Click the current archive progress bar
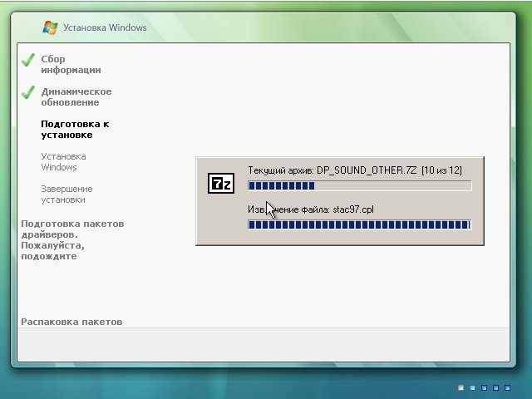The image size is (532, 399). (x=360, y=185)
